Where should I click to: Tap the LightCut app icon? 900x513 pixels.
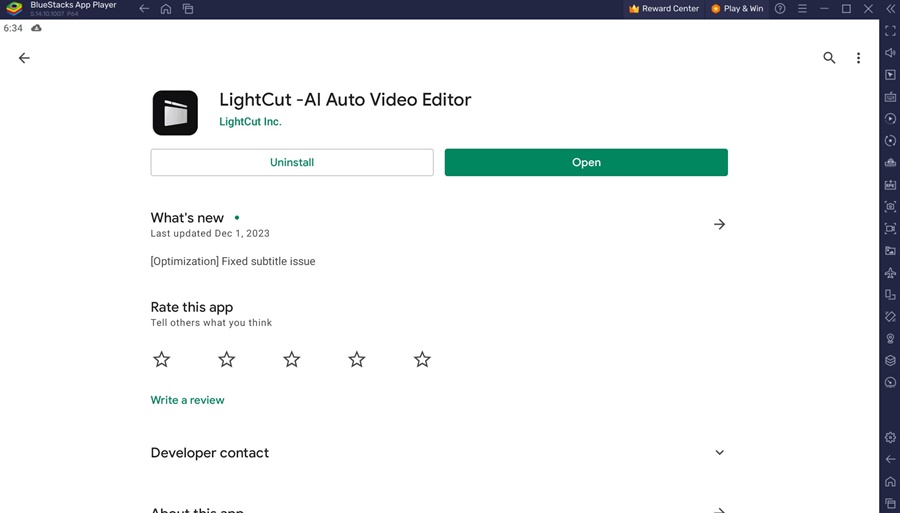(175, 113)
